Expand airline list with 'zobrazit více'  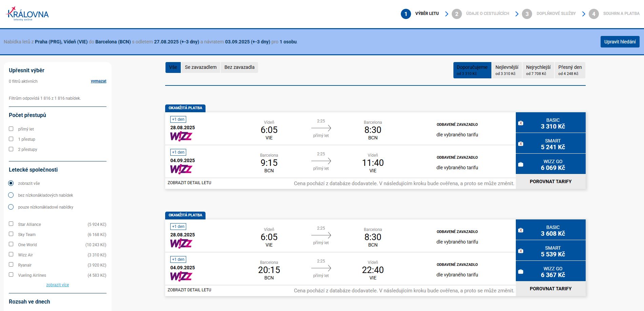pyautogui.click(x=58, y=285)
